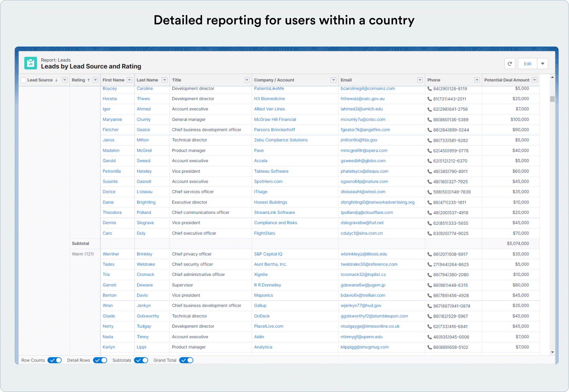Open Title column dropdown menu
569x392 pixels.
click(x=247, y=80)
